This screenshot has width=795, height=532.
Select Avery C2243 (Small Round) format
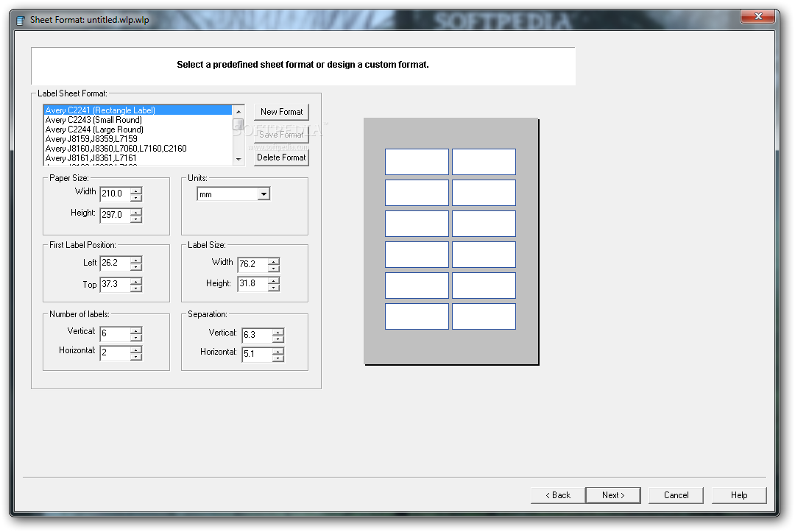coord(138,120)
